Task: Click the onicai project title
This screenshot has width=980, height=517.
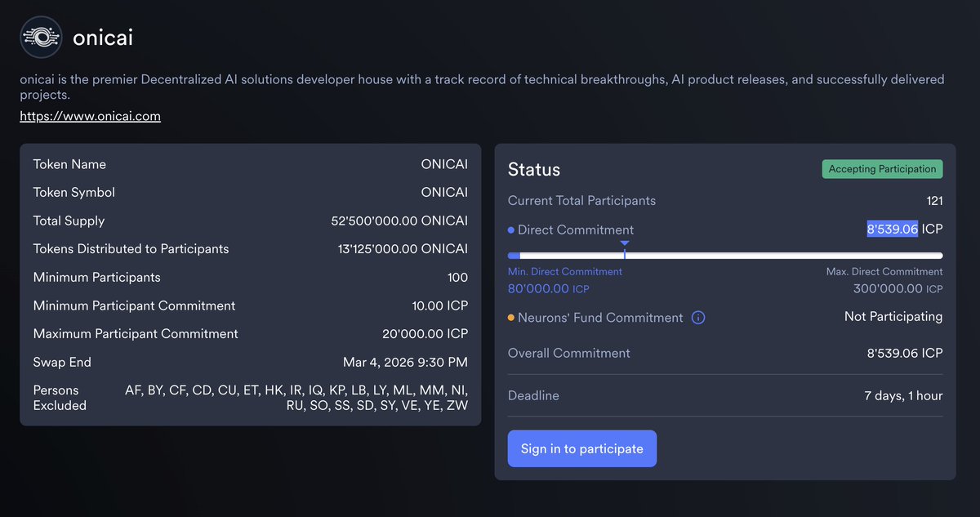Action: (x=103, y=38)
